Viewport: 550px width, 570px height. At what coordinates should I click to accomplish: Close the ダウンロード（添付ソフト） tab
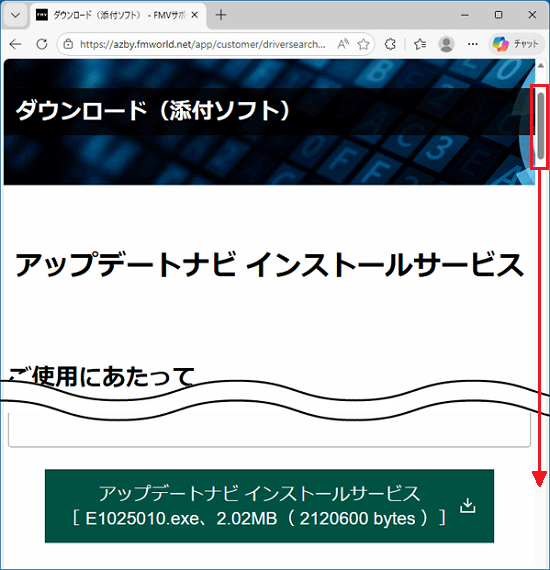(x=195, y=15)
